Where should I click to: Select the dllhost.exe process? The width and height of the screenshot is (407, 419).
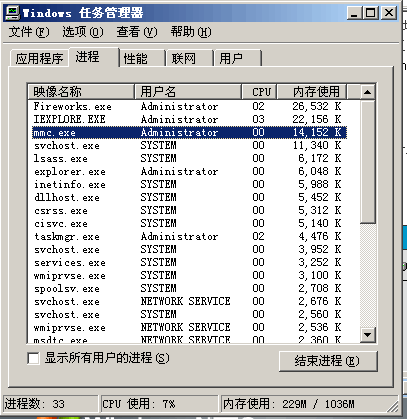click(x=189, y=197)
